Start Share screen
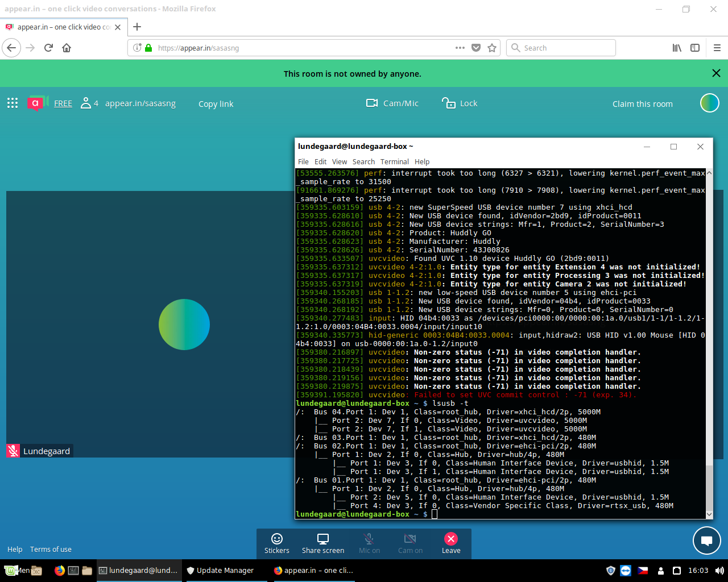The width and height of the screenshot is (728, 582). tap(323, 544)
